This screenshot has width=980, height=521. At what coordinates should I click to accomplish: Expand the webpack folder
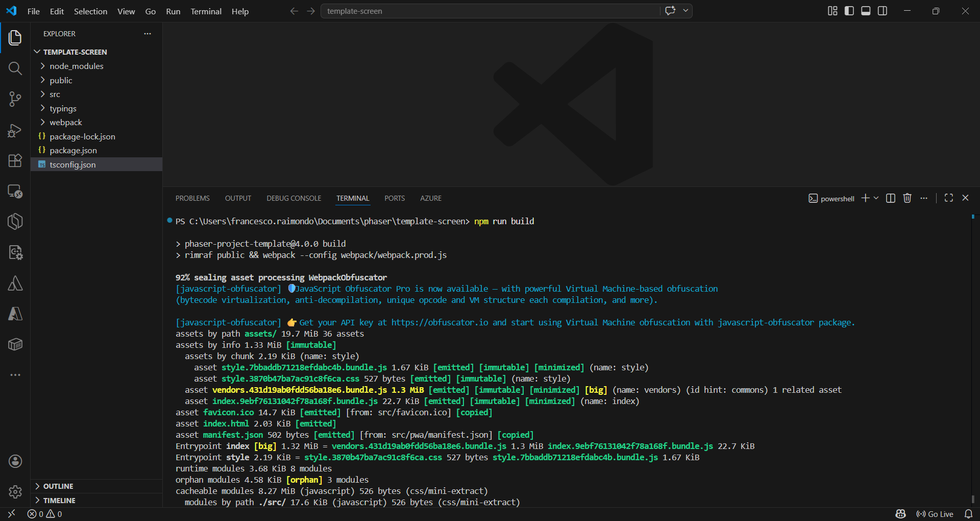[x=96, y=122]
